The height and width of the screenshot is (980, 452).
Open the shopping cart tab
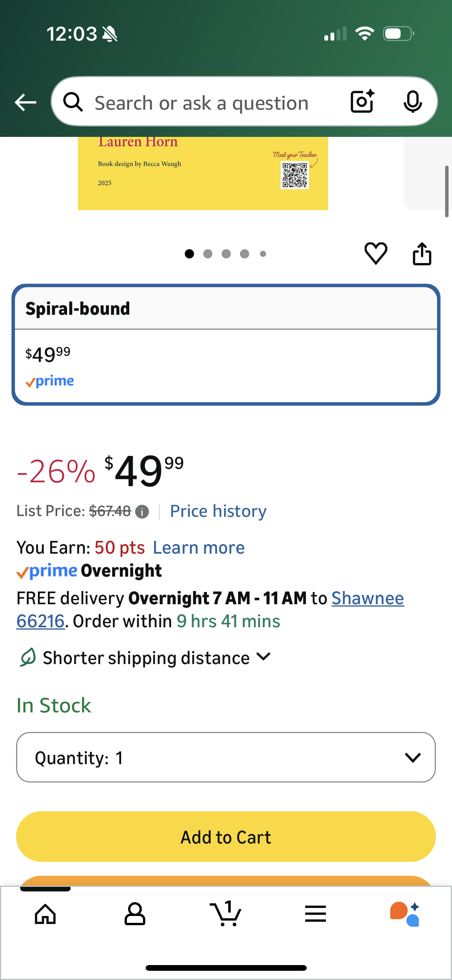226,914
